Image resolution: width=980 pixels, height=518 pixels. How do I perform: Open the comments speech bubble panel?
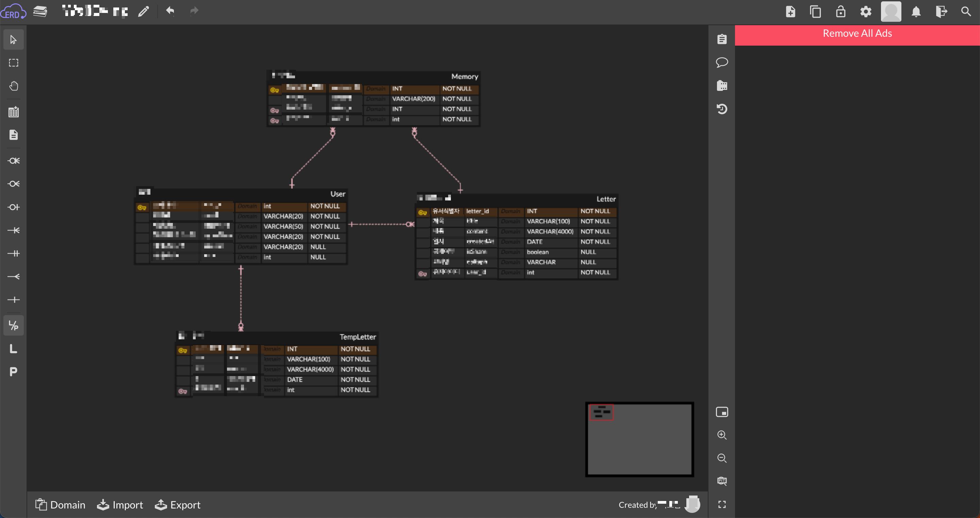point(722,62)
